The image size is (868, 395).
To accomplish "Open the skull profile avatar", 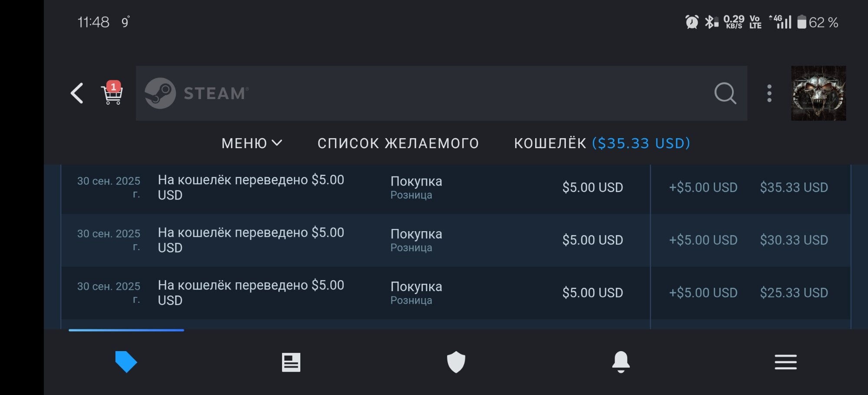I will (818, 93).
